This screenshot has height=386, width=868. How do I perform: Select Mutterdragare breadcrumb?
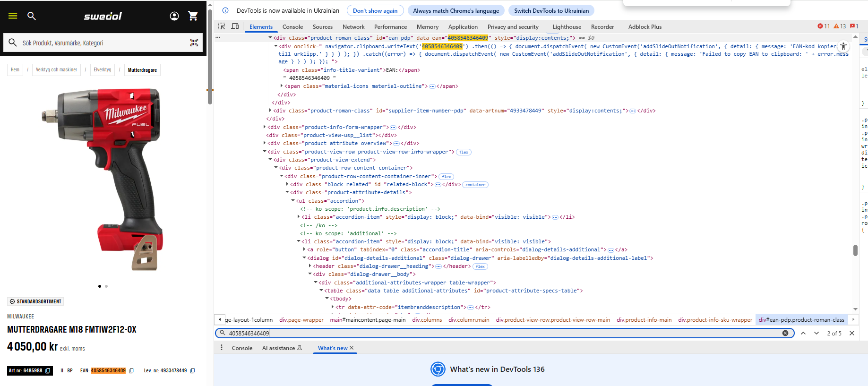tap(142, 70)
